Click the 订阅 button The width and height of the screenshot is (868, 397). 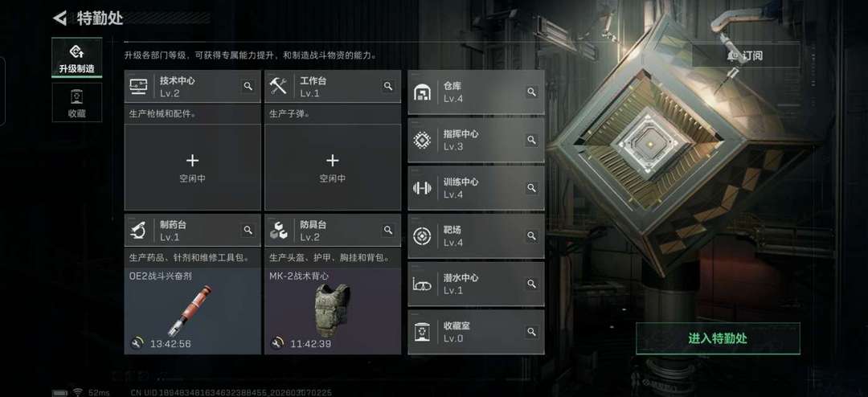tap(746, 56)
